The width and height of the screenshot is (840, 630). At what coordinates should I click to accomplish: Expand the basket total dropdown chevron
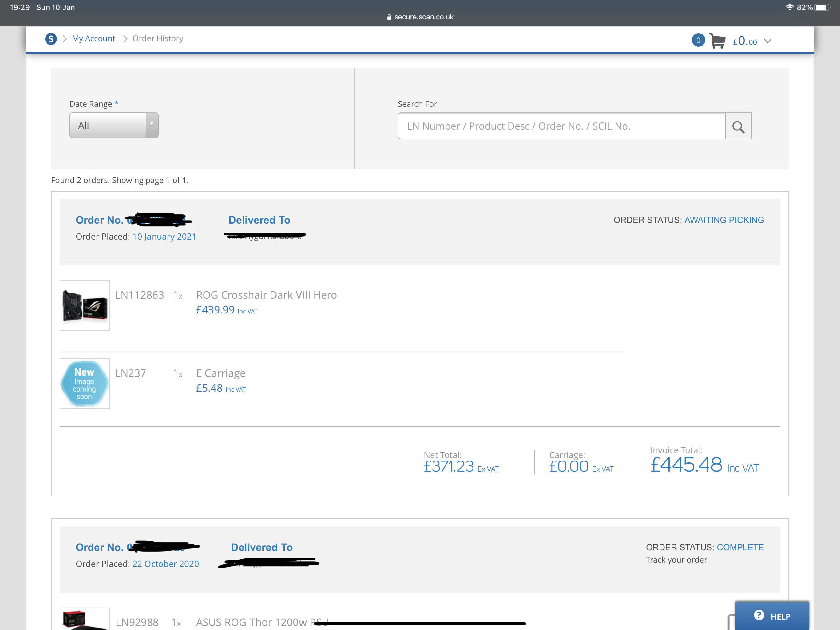tap(767, 41)
